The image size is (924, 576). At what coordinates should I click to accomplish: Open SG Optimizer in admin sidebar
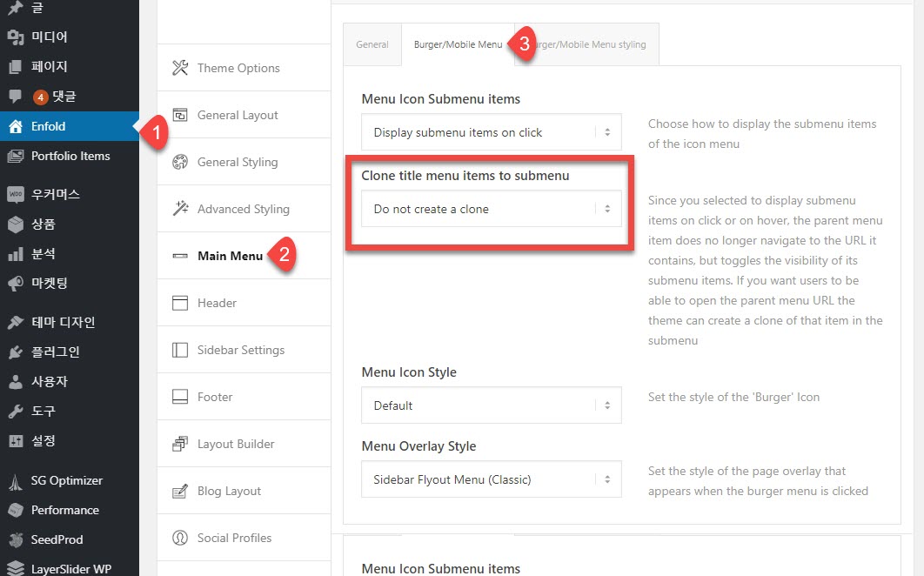pos(70,480)
